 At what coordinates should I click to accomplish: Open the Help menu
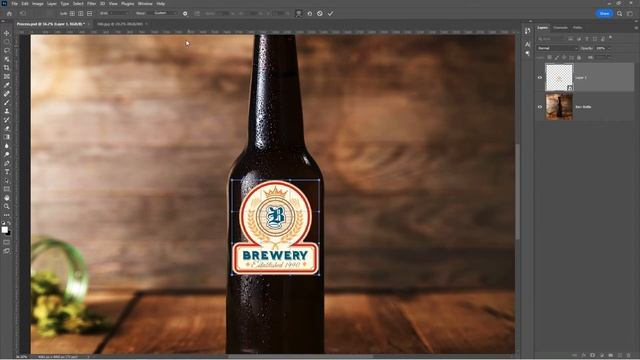click(161, 4)
